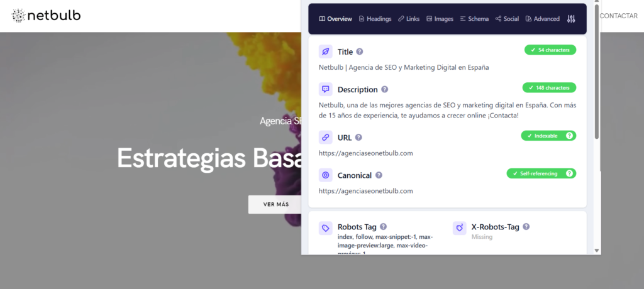Screen dimensions: 644x289
Task: Click the scrollbar down arrow in the extension panel
Action: (597, 251)
